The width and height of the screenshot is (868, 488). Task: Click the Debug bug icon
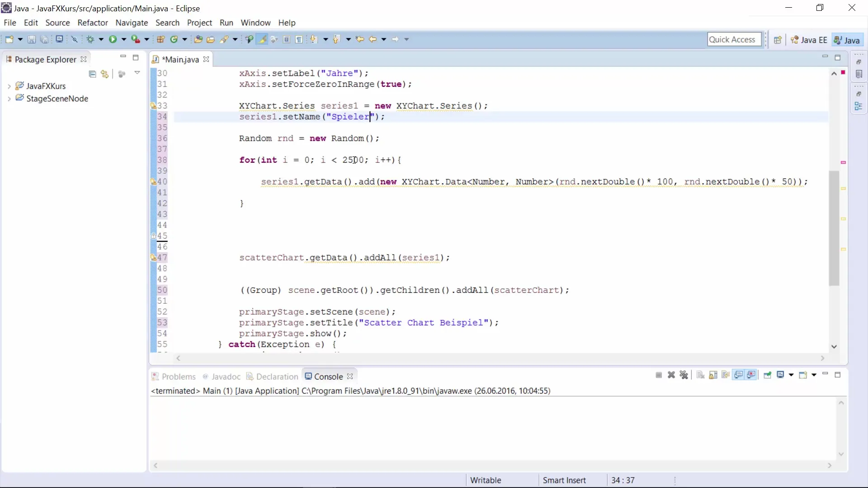[90, 39]
